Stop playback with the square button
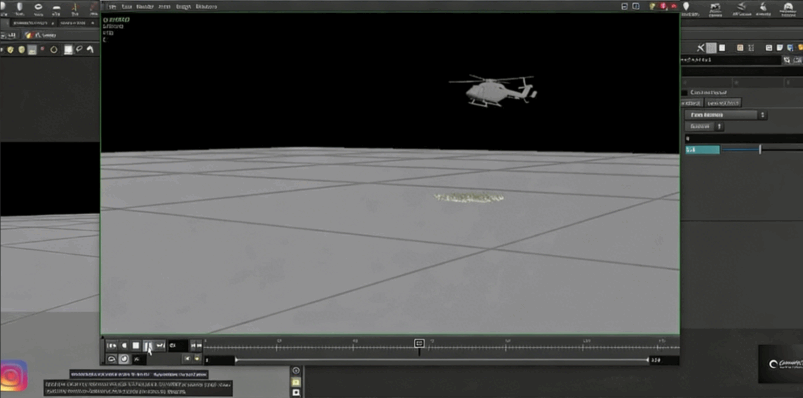 click(x=136, y=346)
